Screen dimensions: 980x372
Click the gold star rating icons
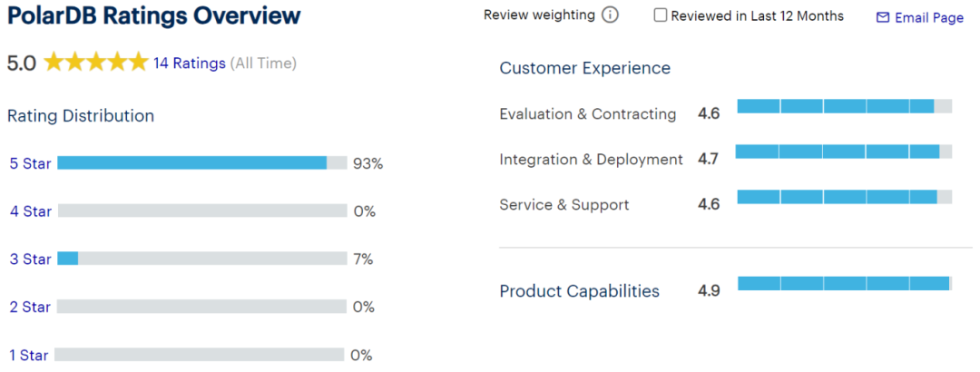95,63
